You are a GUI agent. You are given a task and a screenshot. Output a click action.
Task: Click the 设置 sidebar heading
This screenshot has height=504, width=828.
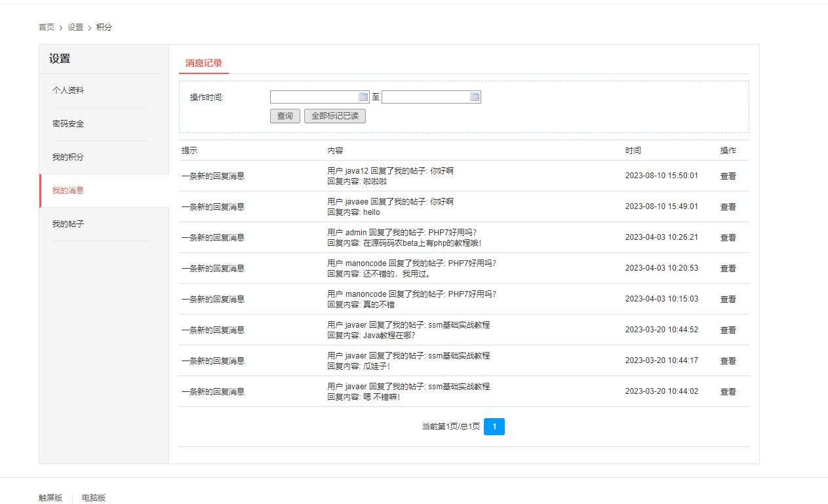[60, 59]
